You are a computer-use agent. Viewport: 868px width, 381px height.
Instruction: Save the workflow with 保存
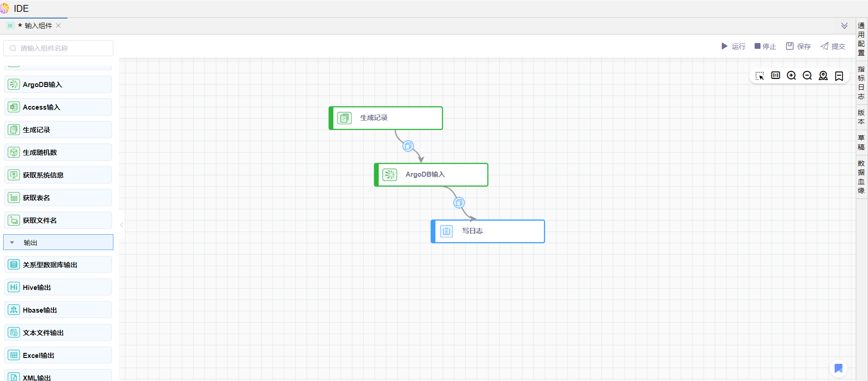tap(798, 46)
